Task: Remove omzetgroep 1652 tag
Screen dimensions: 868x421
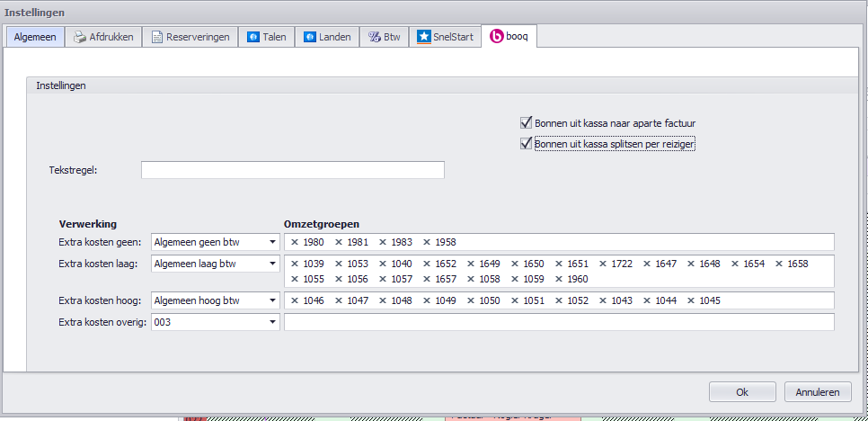Action: click(x=427, y=264)
